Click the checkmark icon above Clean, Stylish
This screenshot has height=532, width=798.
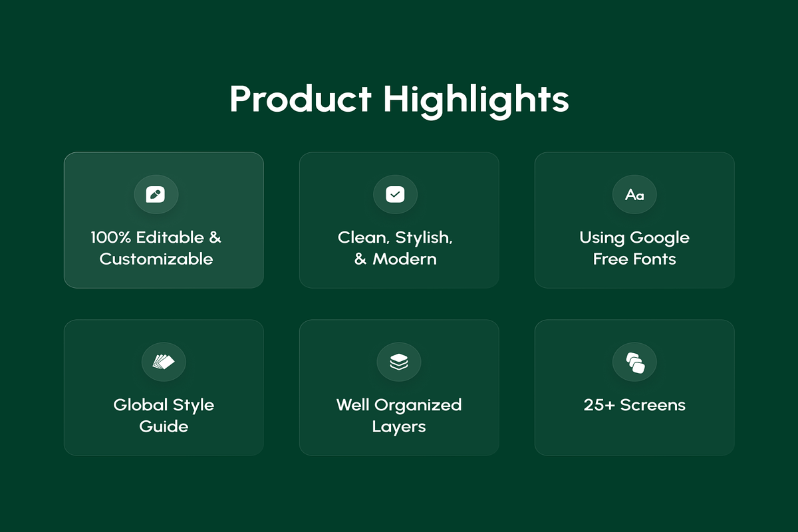(x=395, y=194)
